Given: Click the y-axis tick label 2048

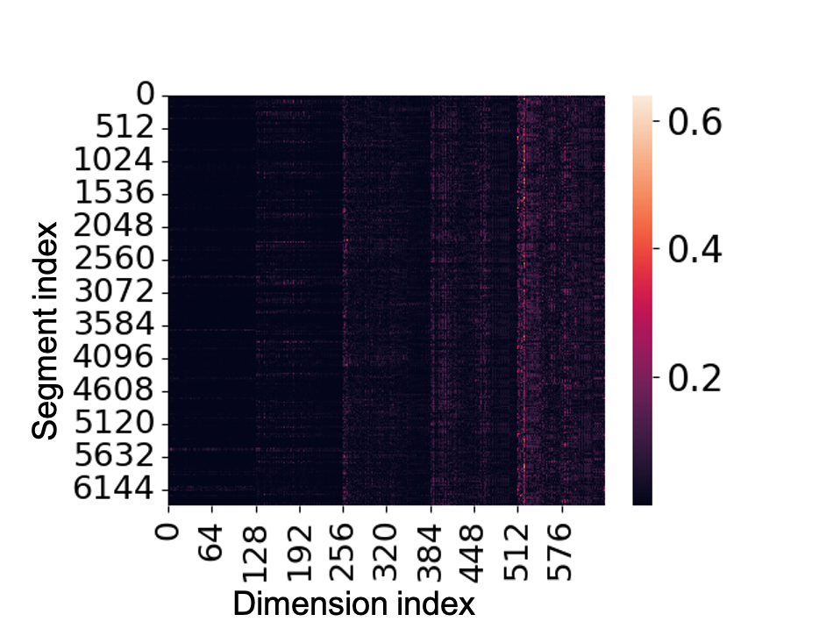Looking at the screenshot, I should 114,226.
